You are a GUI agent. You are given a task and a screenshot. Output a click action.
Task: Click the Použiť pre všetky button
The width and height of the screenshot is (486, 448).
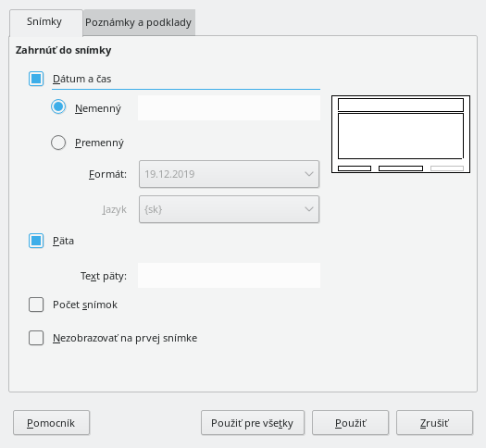coord(253,423)
